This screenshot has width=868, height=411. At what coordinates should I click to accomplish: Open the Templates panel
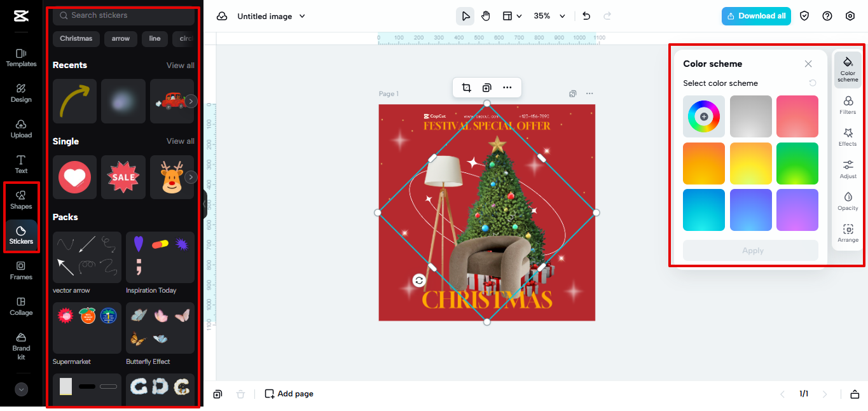21,57
